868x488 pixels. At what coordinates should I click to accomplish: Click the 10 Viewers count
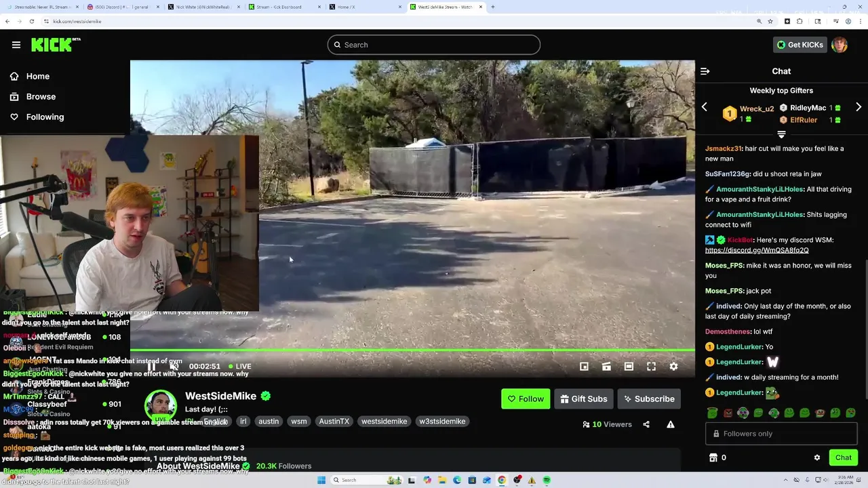607,424
